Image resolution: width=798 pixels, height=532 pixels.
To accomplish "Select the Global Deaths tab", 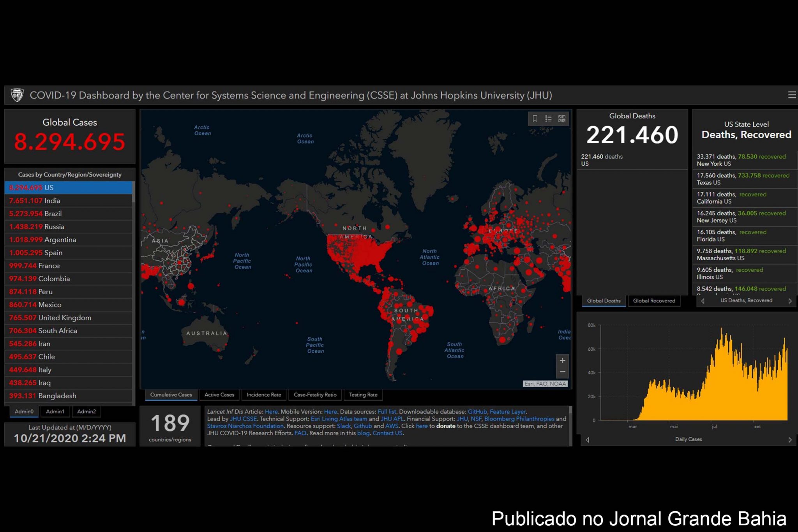I will 604,300.
